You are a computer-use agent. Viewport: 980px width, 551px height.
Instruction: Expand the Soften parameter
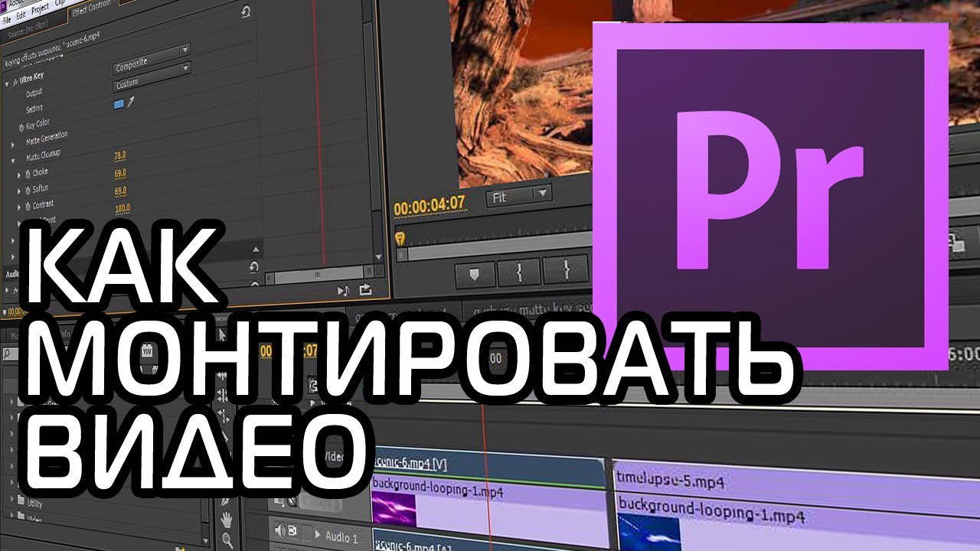pyautogui.click(x=18, y=191)
